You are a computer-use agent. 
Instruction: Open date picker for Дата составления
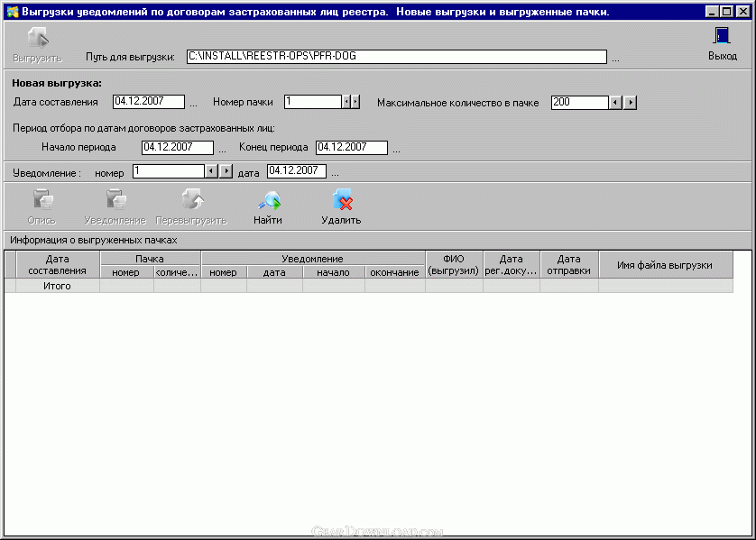click(x=193, y=104)
